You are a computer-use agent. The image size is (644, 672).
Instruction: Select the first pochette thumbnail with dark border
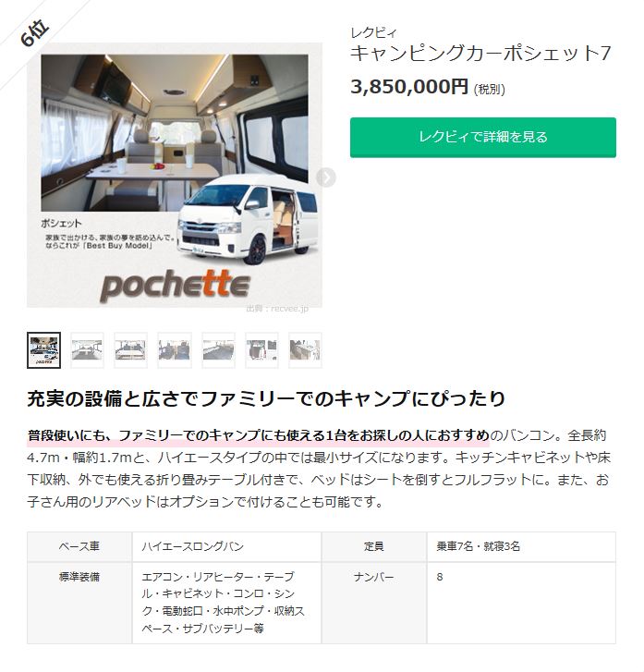[43, 350]
